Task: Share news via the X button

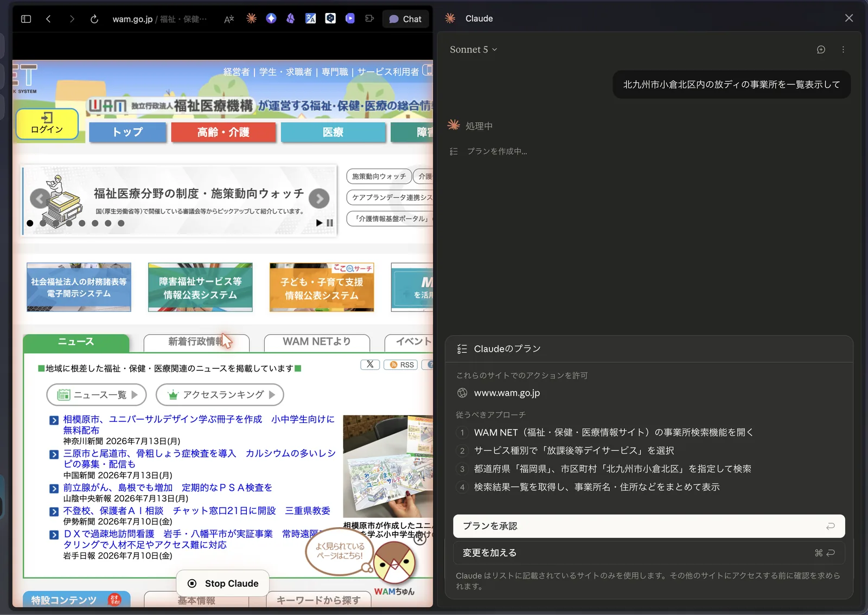Action: tap(370, 364)
